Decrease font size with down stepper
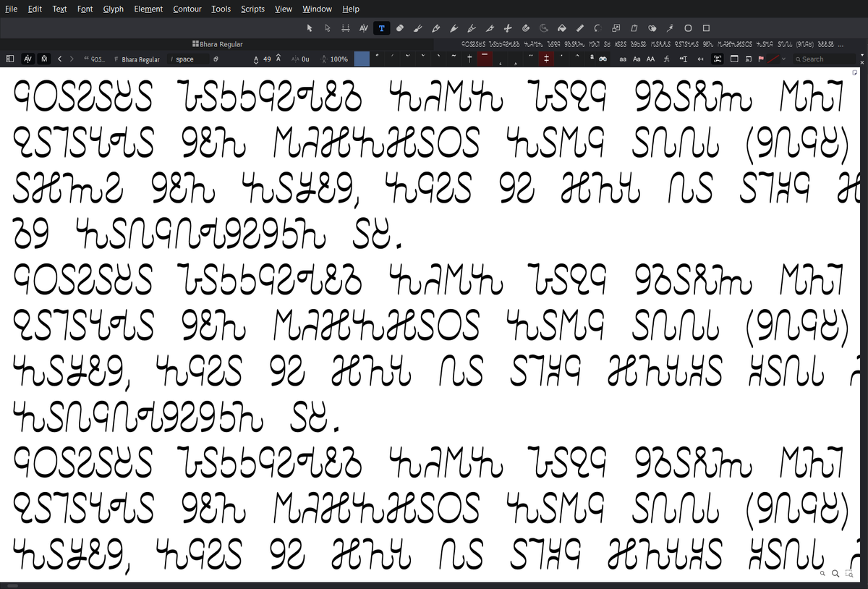868x589 pixels. coord(256,60)
